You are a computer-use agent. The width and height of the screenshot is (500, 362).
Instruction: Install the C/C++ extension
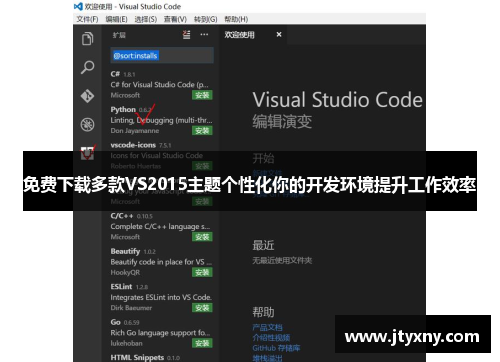pos(202,237)
